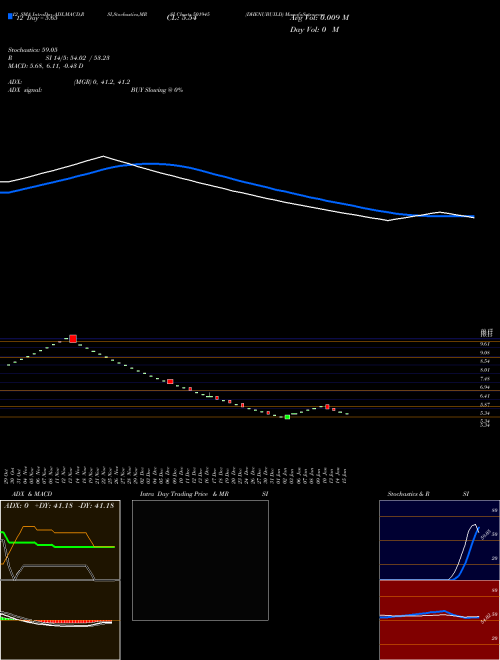The width and height of the screenshot is (500, 660).
Task: Select the 'CL: 5.54' closing price text
Action: coord(182,18)
